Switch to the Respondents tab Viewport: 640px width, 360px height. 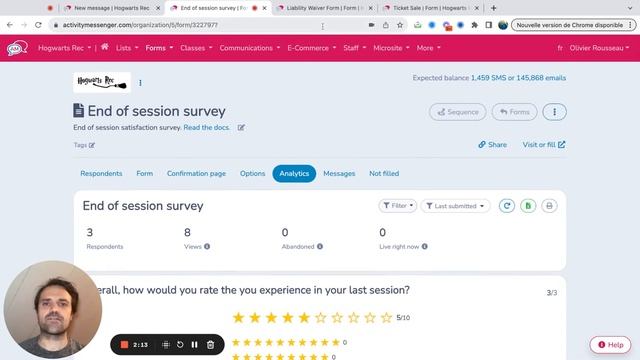pos(101,173)
